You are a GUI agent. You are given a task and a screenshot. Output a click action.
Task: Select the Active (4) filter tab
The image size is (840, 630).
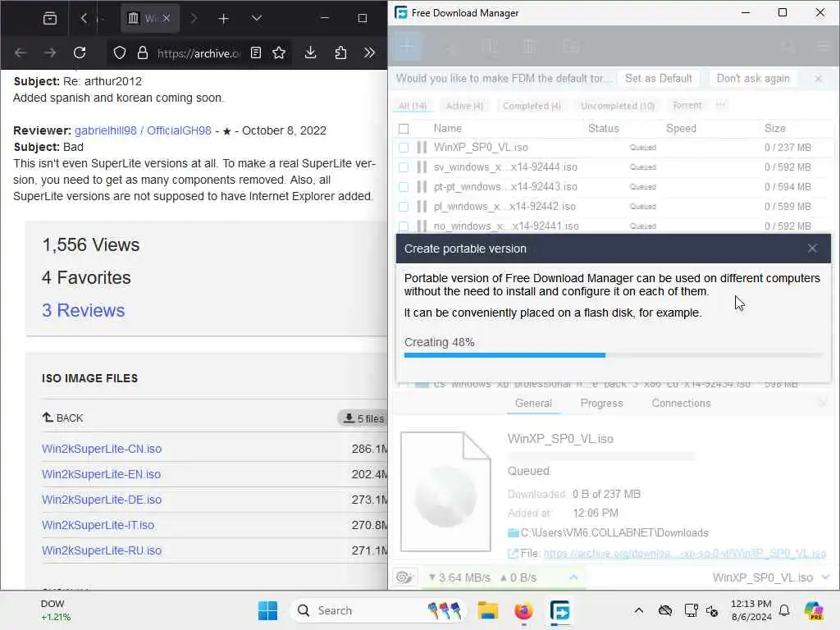(x=464, y=106)
